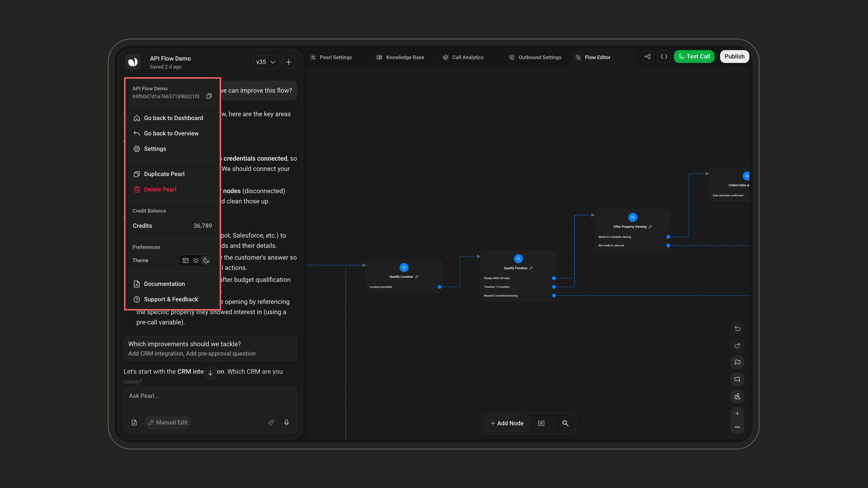The image size is (868, 488).
Task: Click the share/graph icon beside Test Call
Action: click(x=648, y=57)
